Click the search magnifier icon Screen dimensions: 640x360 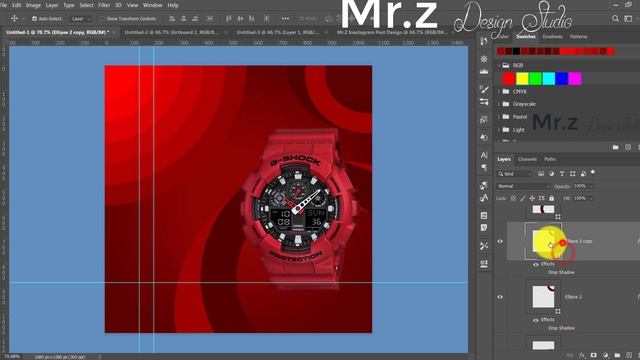615,19
